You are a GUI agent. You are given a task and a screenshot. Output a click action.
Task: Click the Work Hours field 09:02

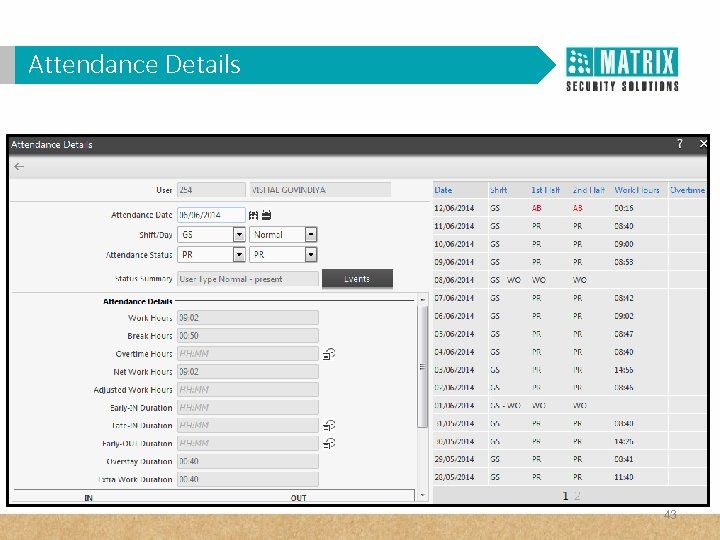coord(248,318)
